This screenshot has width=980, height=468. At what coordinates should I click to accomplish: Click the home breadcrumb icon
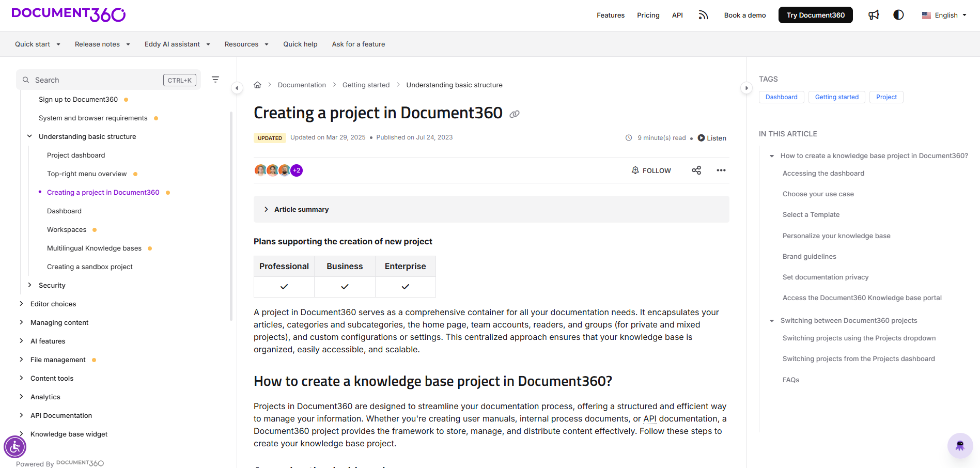(257, 85)
